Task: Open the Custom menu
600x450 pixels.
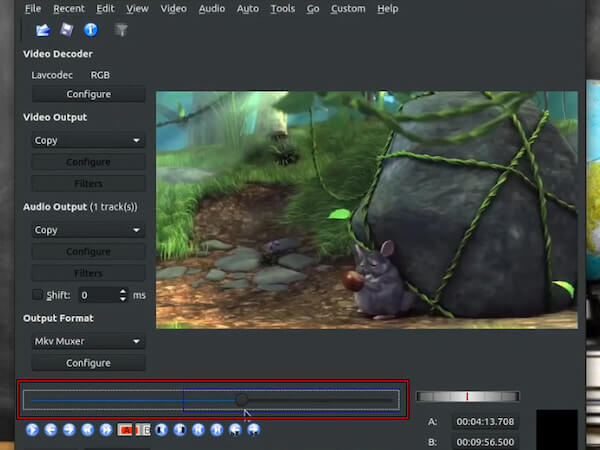Action: coord(348,8)
